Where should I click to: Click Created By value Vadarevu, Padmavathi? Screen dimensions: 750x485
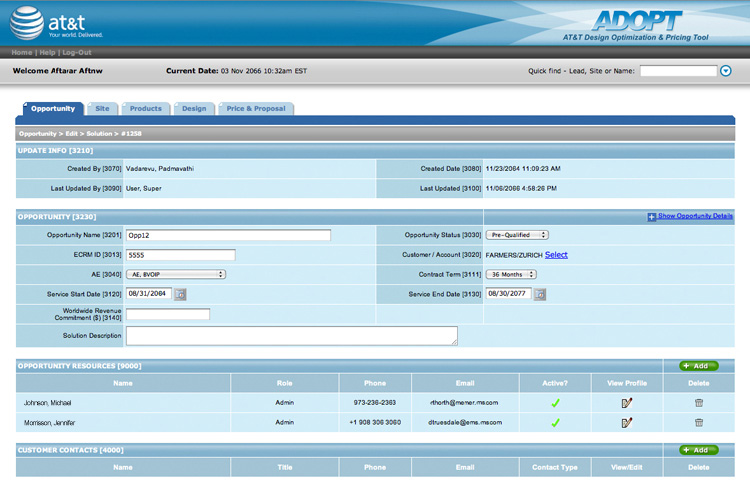click(160, 169)
